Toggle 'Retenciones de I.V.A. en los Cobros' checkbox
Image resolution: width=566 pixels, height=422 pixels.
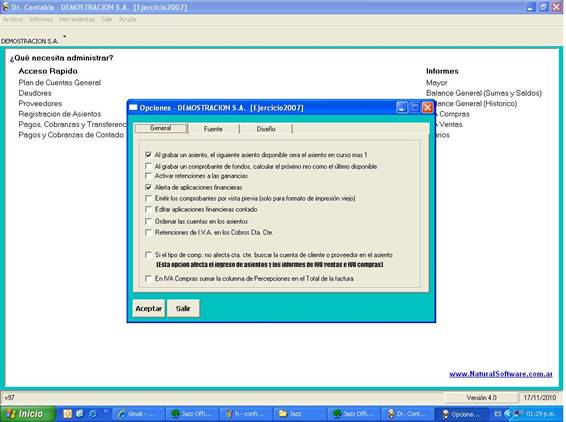coord(148,232)
